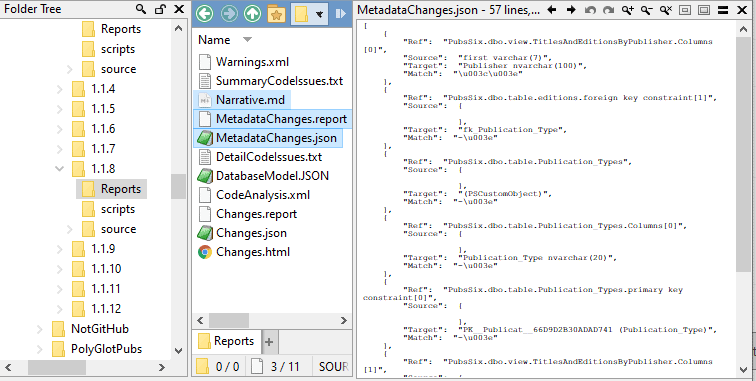Zoom out the preview text
The width and height of the screenshot is (756, 381).
647,10
